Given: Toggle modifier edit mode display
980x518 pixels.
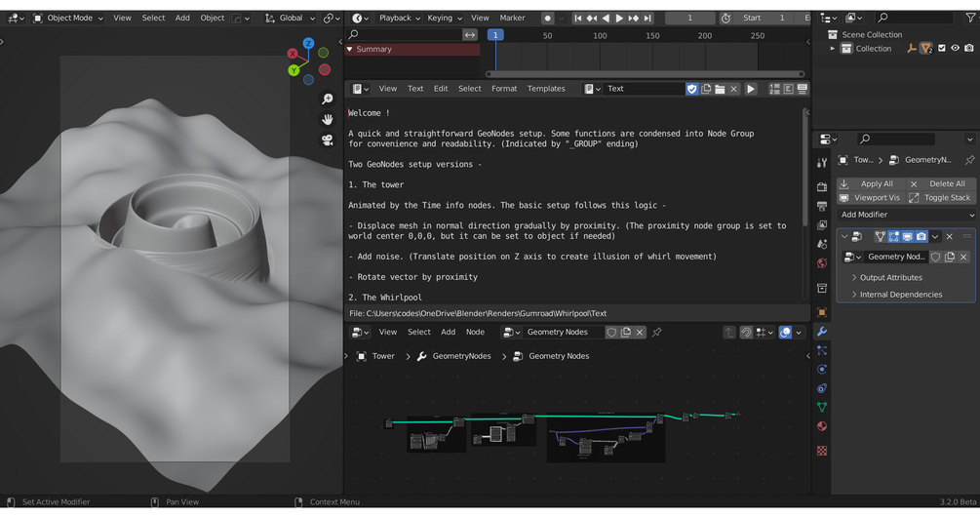Looking at the screenshot, I should point(894,236).
